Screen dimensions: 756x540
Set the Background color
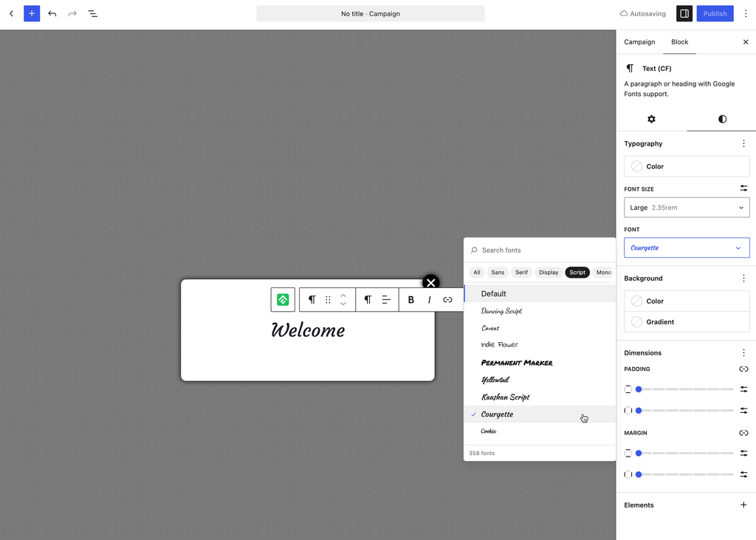pos(687,301)
